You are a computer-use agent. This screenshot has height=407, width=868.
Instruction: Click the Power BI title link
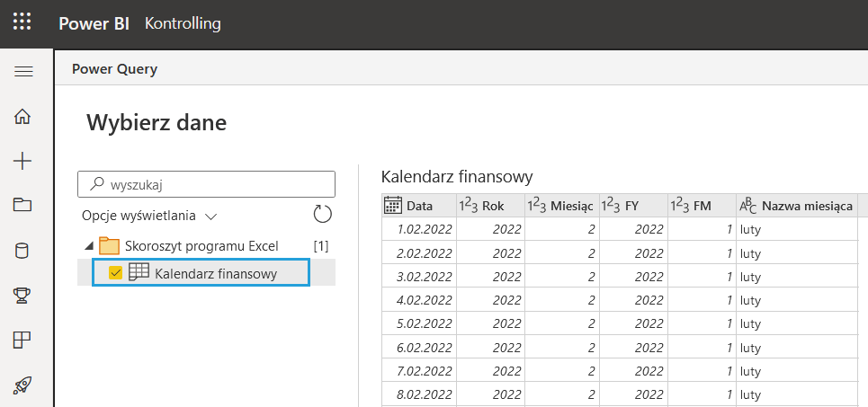click(x=94, y=23)
